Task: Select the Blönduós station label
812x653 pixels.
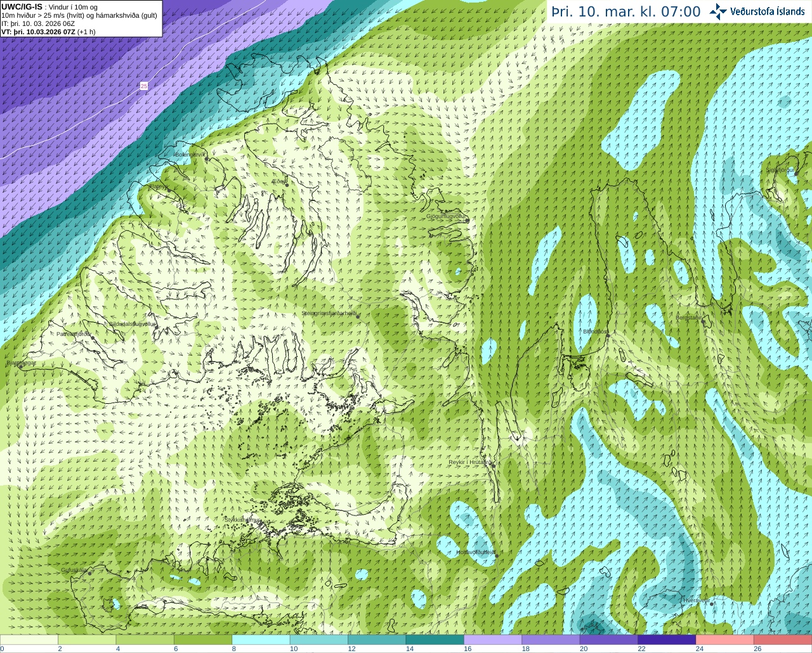Action: coord(594,331)
